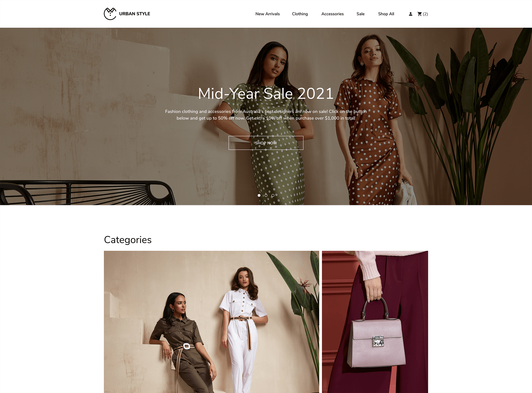Open the Clothing menu item

[300, 14]
